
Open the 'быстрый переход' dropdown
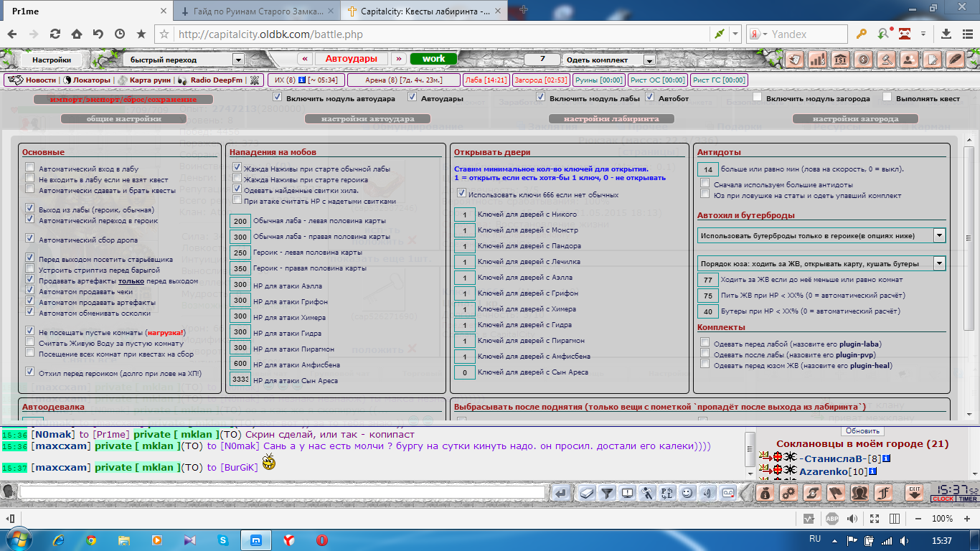click(x=184, y=60)
